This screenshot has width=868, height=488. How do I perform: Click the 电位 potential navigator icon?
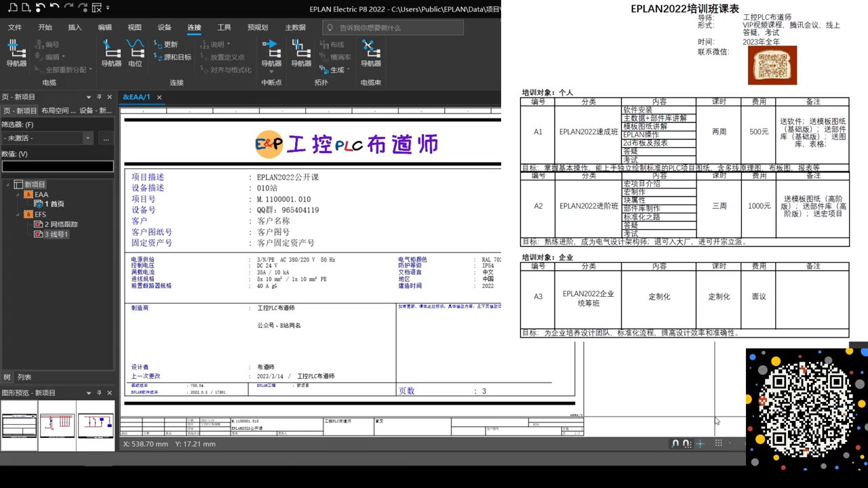click(135, 53)
